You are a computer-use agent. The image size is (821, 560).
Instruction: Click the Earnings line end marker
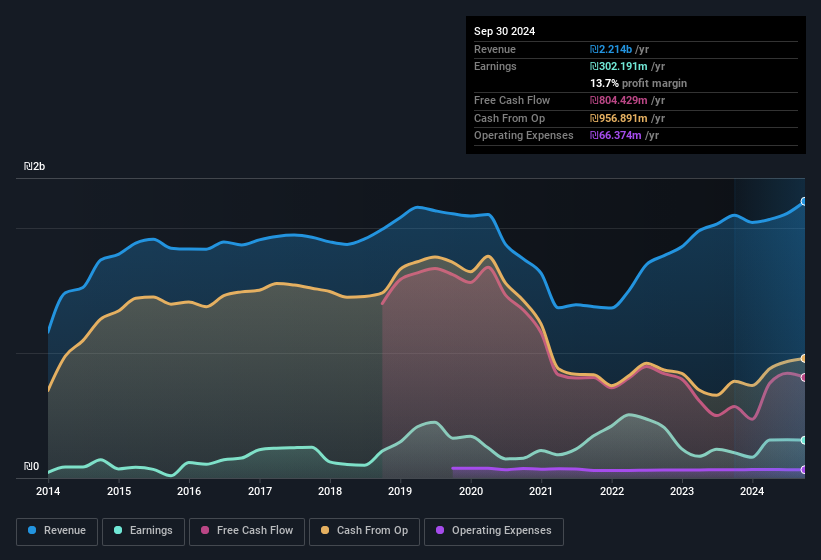pyautogui.click(x=804, y=440)
